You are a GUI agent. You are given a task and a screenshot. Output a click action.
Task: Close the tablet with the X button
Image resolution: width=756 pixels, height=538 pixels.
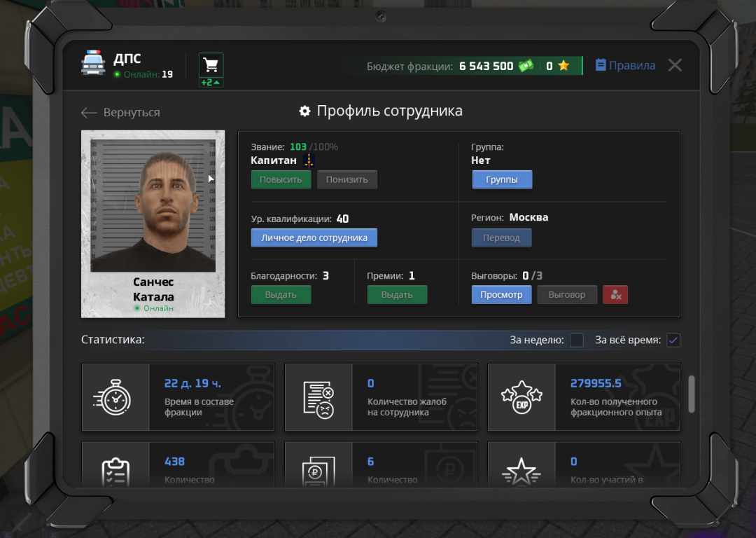(675, 65)
